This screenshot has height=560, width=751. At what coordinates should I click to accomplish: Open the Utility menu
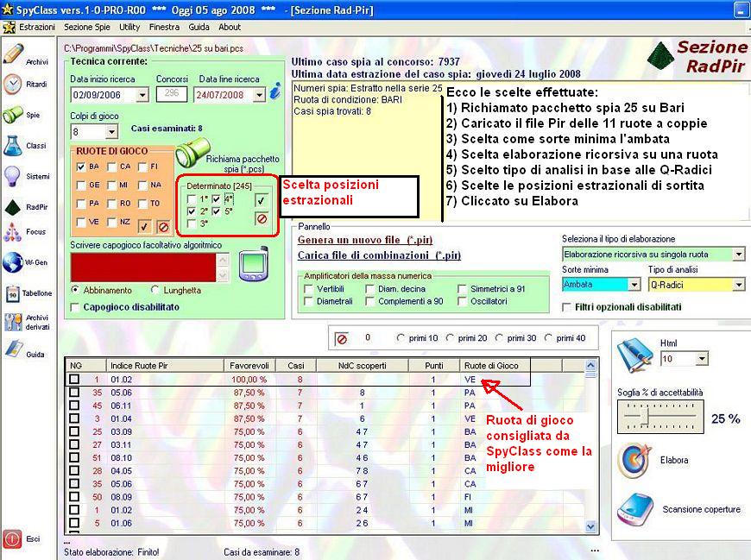pyautogui.click(x=129, y=28)
